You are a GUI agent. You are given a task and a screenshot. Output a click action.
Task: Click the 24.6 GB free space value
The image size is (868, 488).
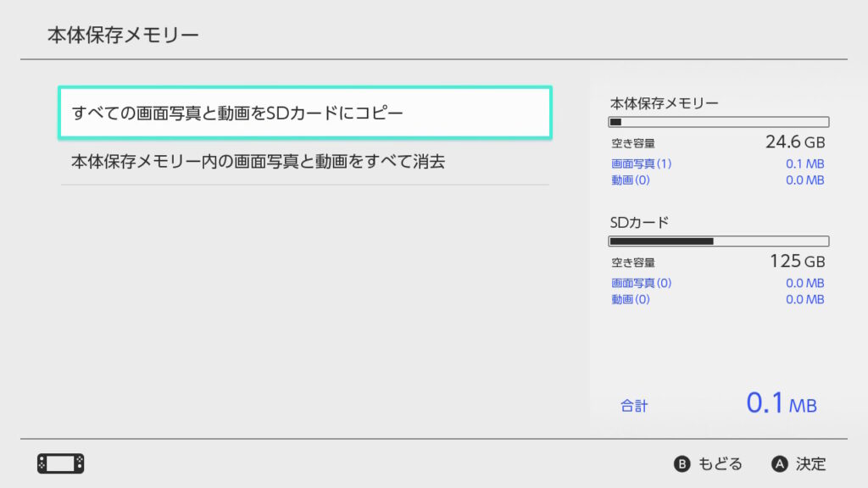point(795,142)
